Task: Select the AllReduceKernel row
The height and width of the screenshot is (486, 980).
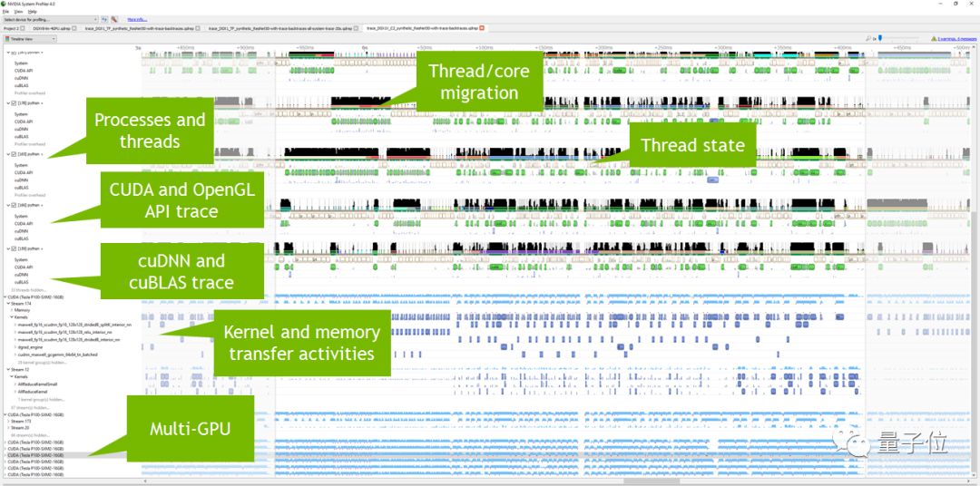Action: 32,392
